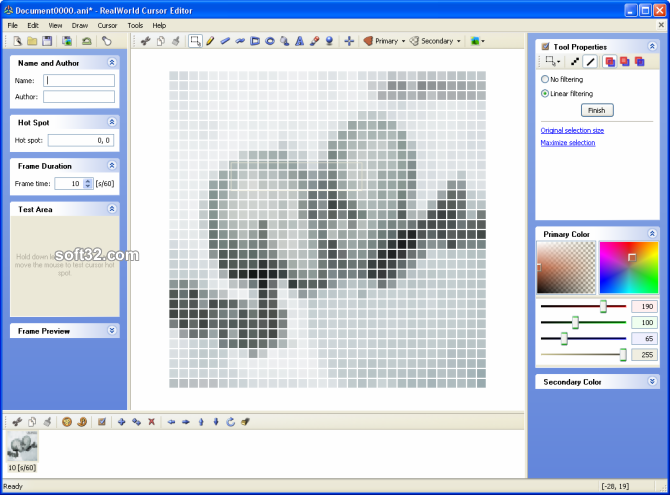The image size is (670, 495).
Task: Click the move frame left arrow icon
Action: [171, 422]
